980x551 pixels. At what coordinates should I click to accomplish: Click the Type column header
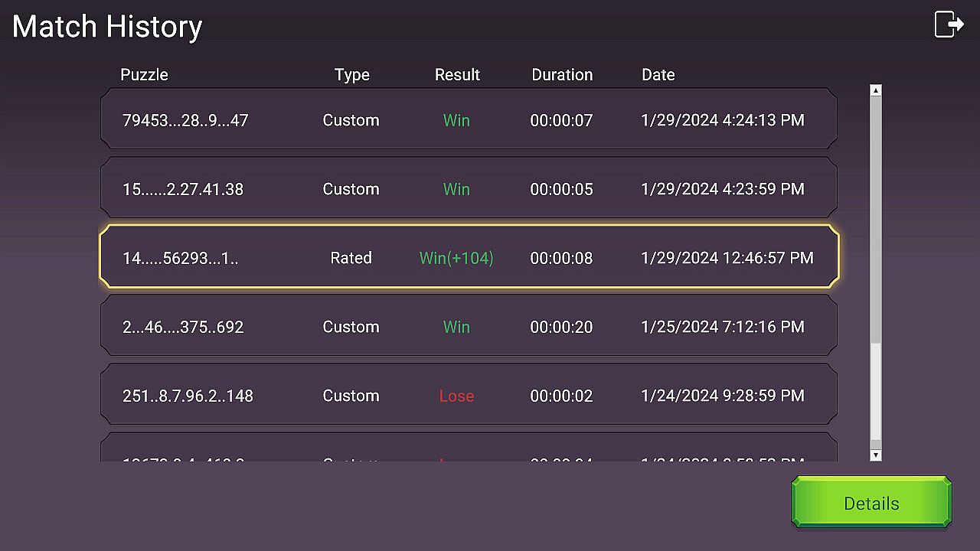351,75
